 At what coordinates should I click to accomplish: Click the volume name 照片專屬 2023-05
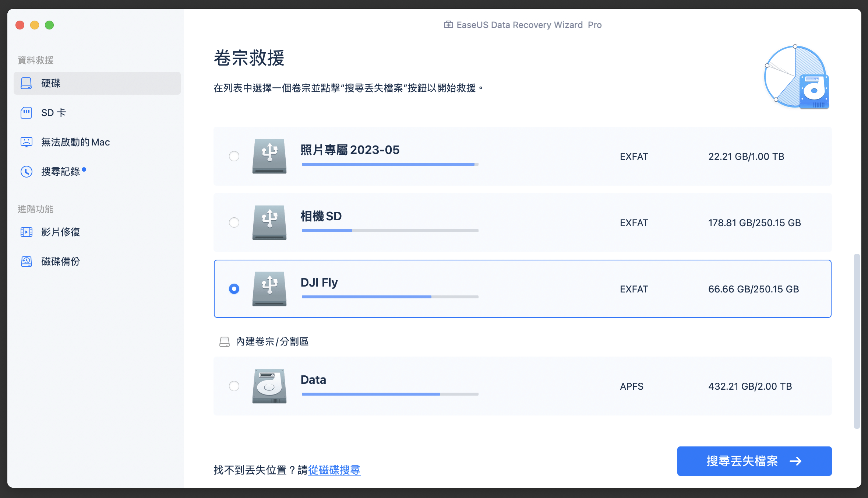coord(350,150)
